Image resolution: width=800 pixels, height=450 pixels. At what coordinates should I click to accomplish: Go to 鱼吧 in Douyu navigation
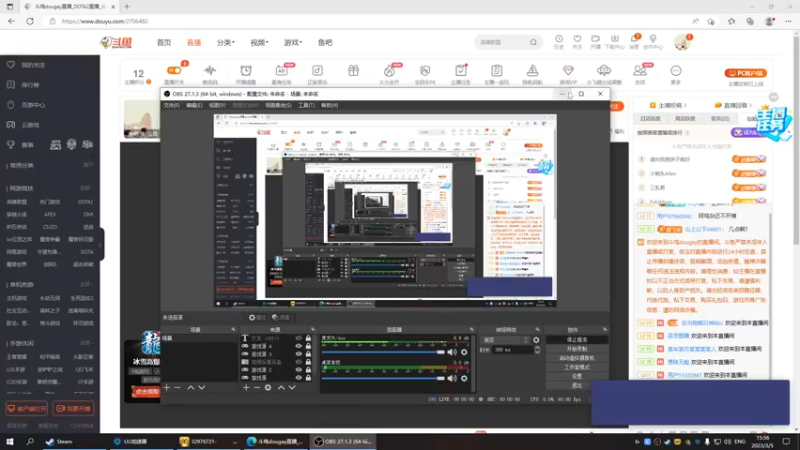tap(325, 42)
